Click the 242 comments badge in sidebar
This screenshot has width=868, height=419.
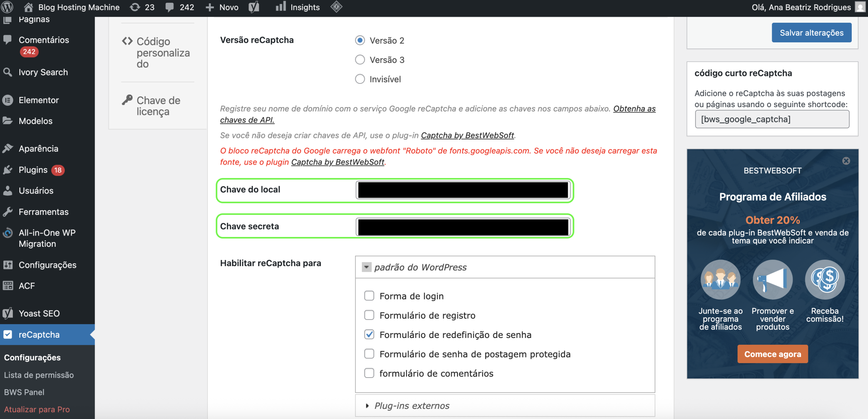click(29, 52)
